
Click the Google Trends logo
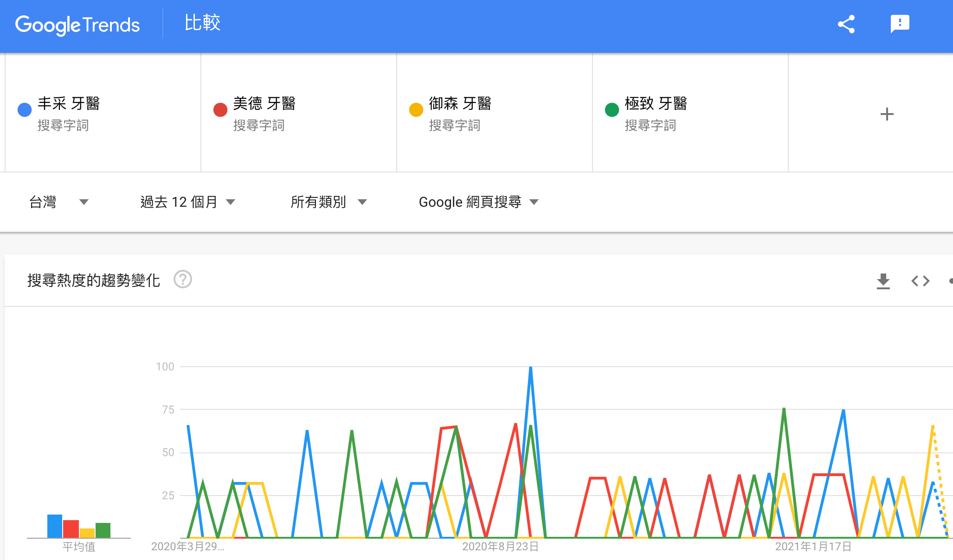coord(77,25)
